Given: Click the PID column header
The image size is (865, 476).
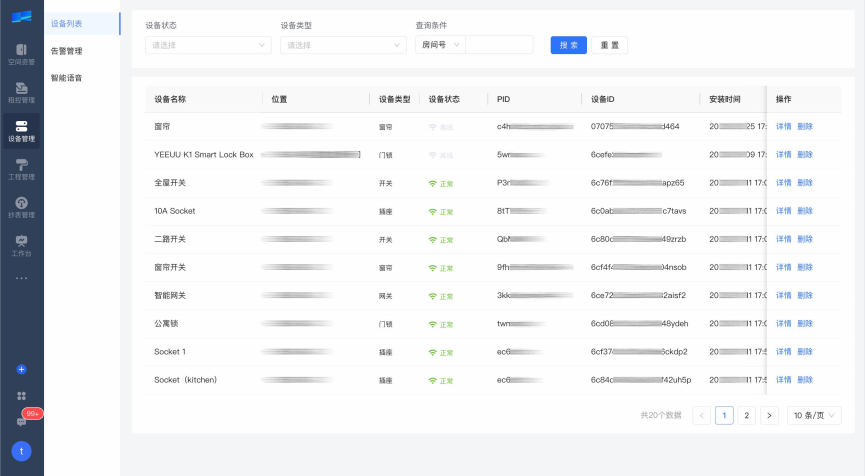Looking at the screenshot, I should click(503, 99).
